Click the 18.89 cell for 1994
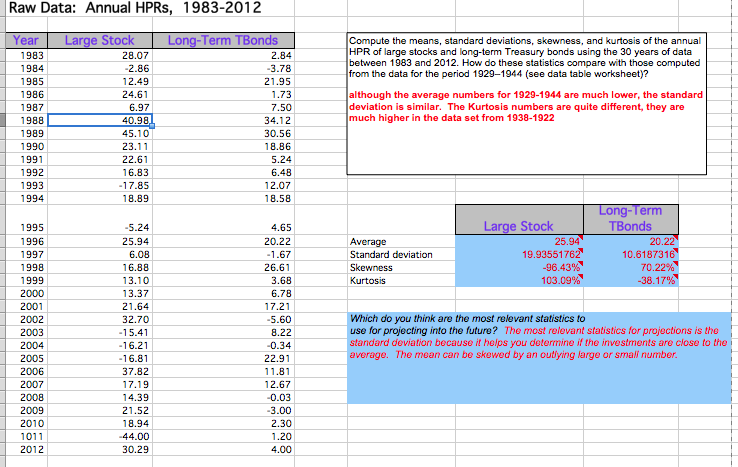Viewport: 738px width, 467px height. point(100,199)
